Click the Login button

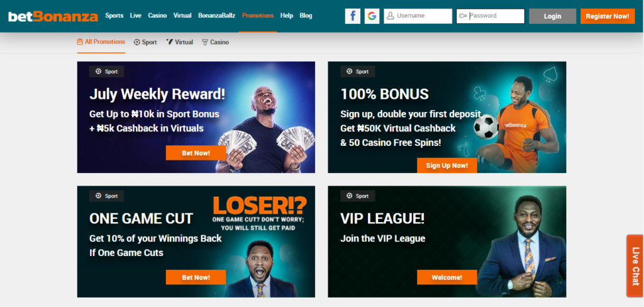coord(552,16)
